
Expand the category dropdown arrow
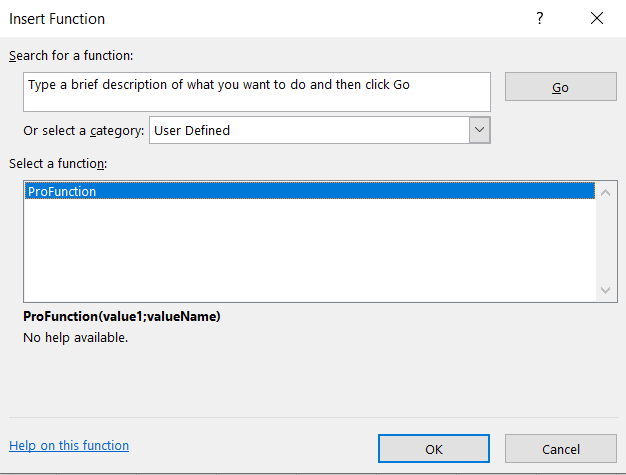coord(479,130)
